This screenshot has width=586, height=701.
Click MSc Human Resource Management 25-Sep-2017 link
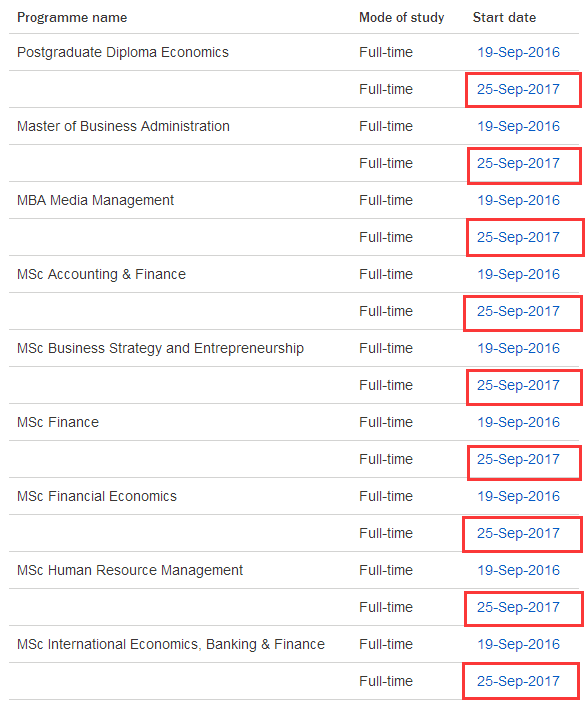[519, 608]
